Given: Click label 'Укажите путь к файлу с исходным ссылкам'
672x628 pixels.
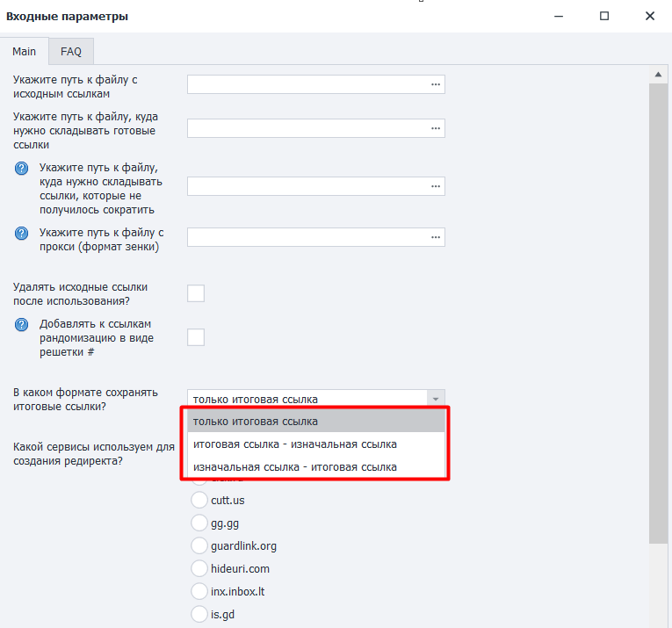Looking at the screenshot, I should tap(75, 87).
